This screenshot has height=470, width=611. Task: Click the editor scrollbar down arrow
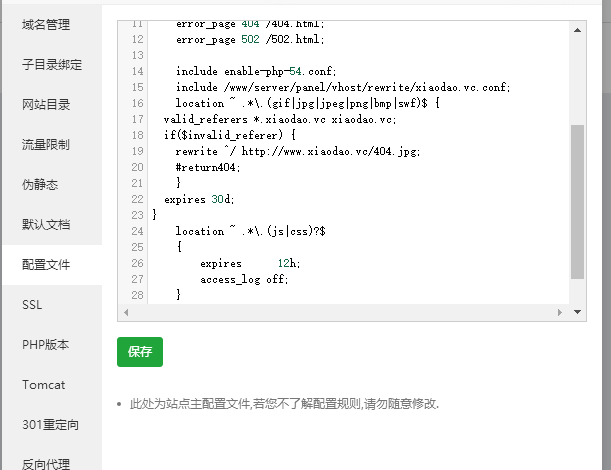pyautogui.click(x=577, y=312)
